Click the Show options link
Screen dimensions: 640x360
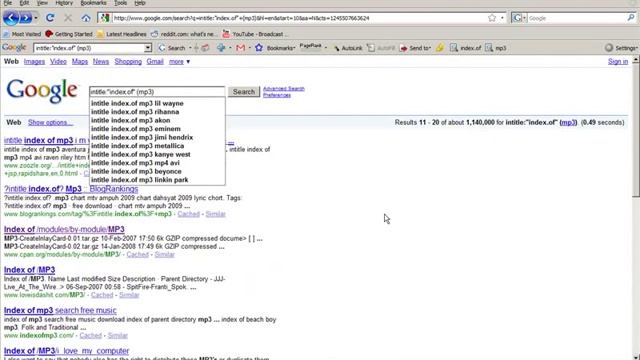[51, 122]
